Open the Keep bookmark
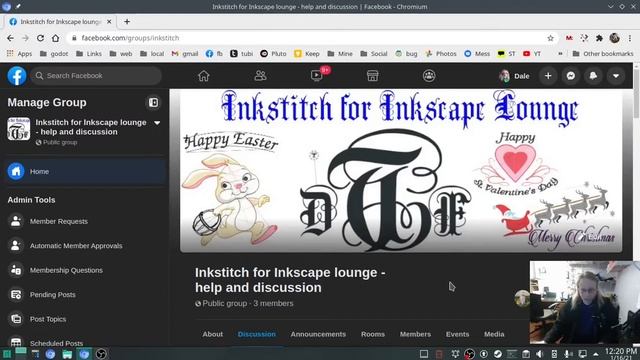This screenshot has height=360, width=640. click(x=307, y=53)
